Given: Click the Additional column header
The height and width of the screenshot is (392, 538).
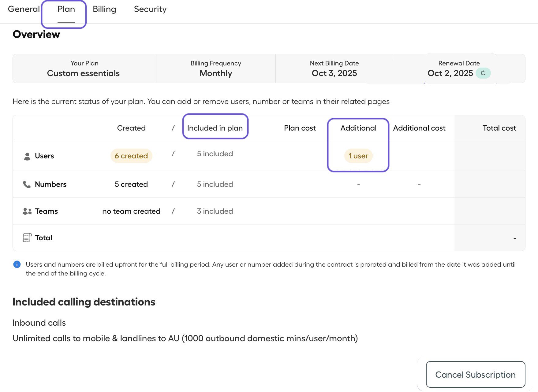Looking at the screenshot, I should [x=358, y=128].
